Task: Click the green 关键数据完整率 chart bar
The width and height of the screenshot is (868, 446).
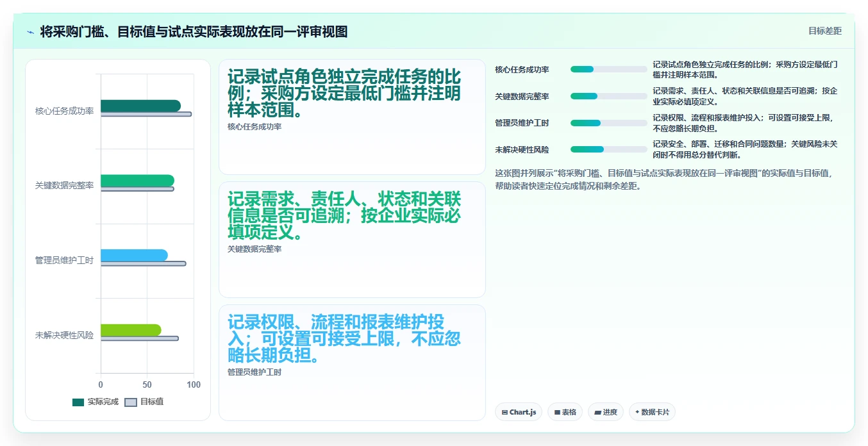Action: click(137, 181)
